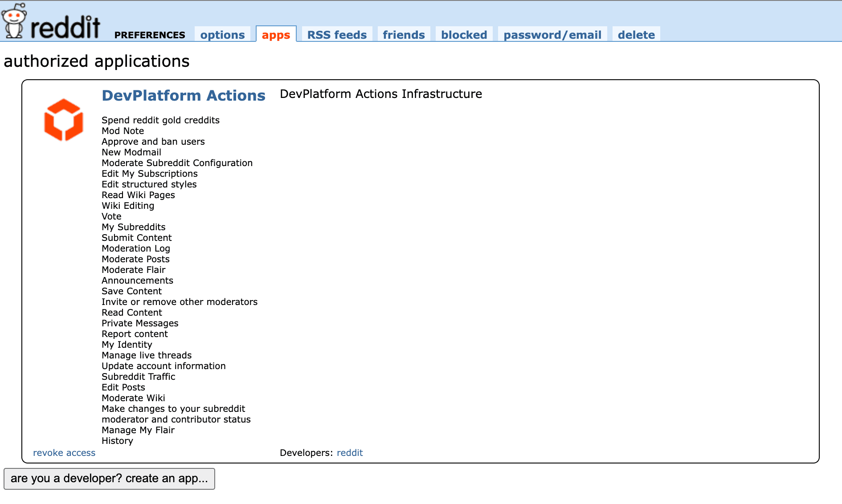Image resolution: width=842 pixels, height=504 pixels.
Task: Click the Developers label next to reddit link
Action: [x=304, y=452]
